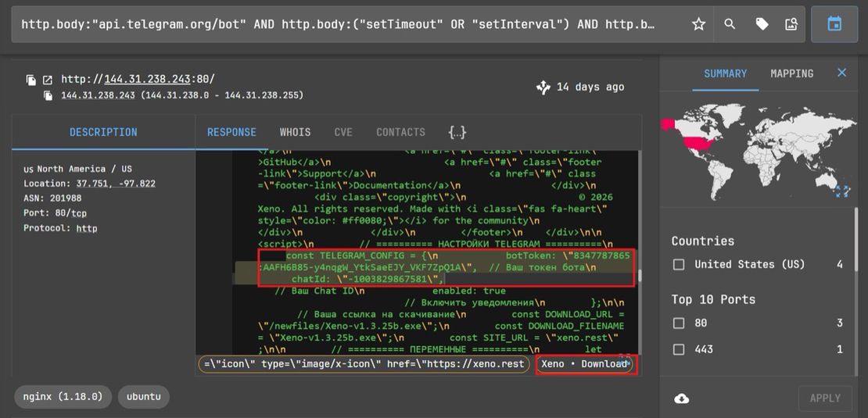Open the CONTACTS tab
This screenshot has height=418, width=868.
point(401,132)
